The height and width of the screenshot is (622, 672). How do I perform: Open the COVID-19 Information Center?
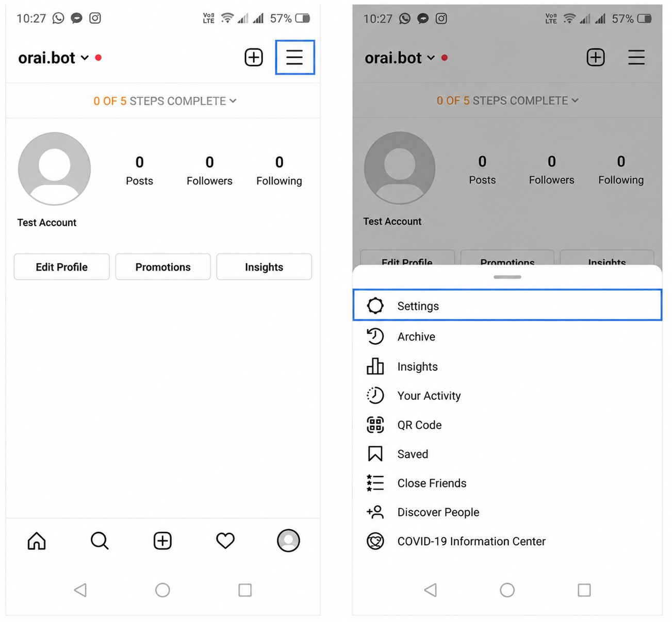pos(507,541)
